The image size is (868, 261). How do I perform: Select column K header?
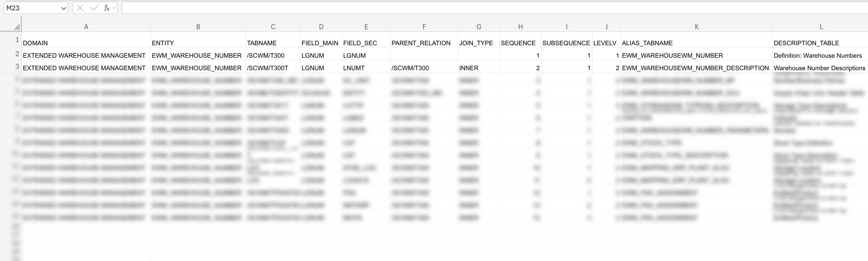[696, 27]
